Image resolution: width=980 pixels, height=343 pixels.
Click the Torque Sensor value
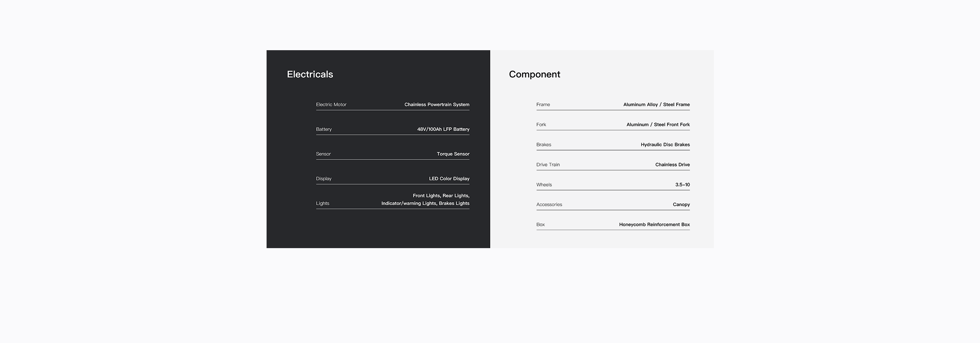[x=453, y=154]
